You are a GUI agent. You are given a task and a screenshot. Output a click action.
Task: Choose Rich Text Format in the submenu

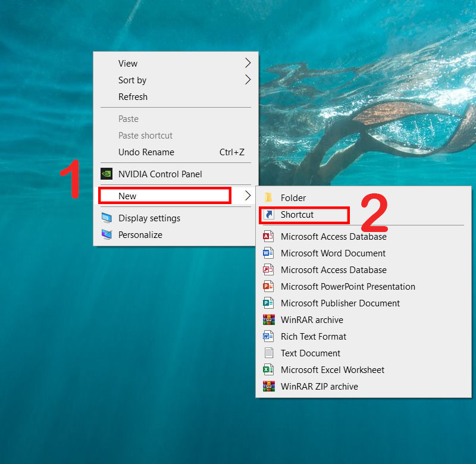pos(363,337)
